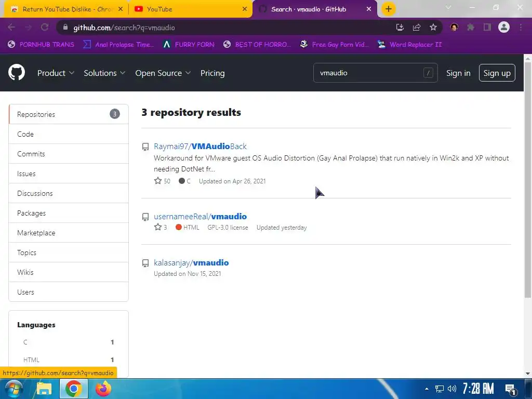Select the Issues search category
The height and width of the screenshot is (399, 532).
tap(69, 174)
